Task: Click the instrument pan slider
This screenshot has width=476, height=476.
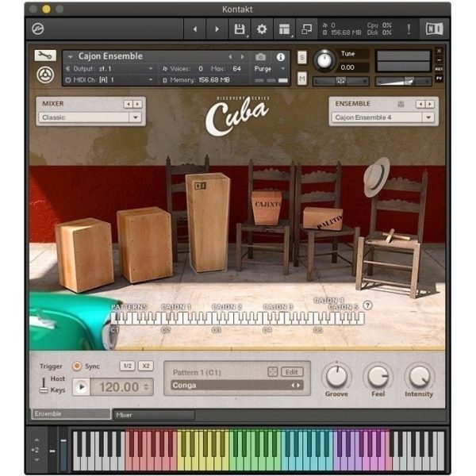Action: (x=341, y=82)
